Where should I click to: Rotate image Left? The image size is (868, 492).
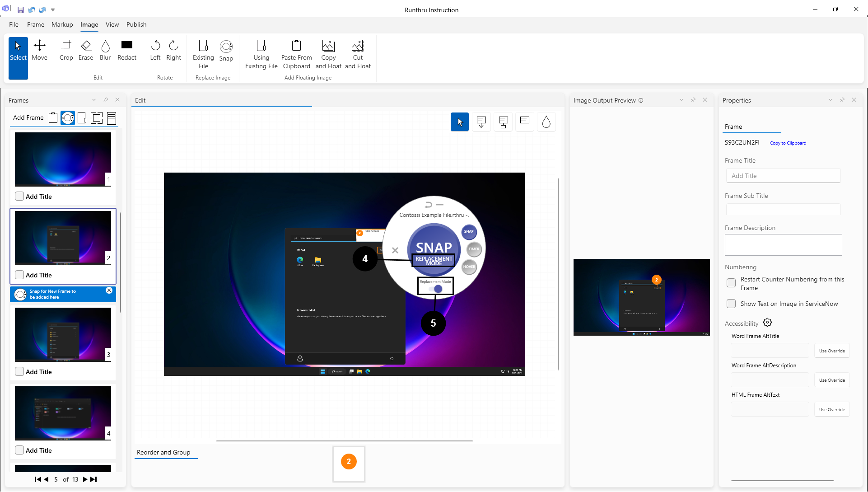(x=155, y=50)
